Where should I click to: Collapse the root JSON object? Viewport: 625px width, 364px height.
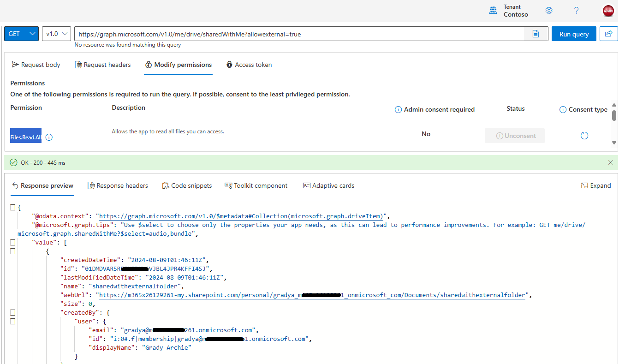(x=13, y=208)
